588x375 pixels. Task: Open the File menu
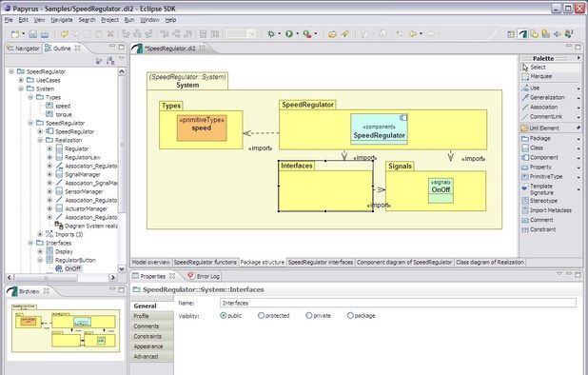coord(9,20)
